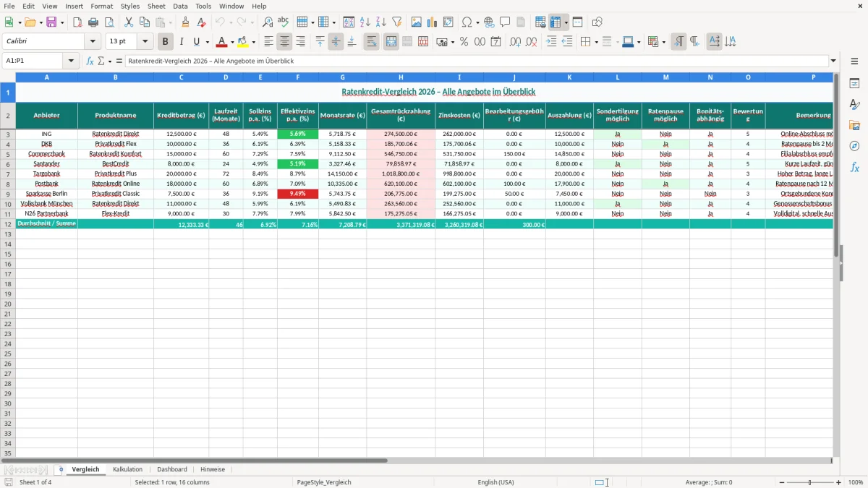Apply yellow background highlight color
Screen dimensions: 868x488
(243, 42)
